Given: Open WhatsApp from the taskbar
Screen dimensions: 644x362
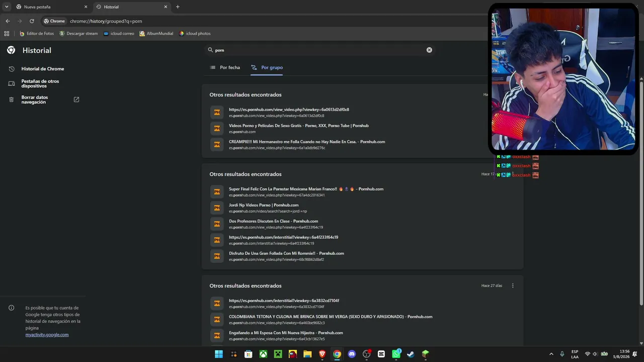Looking at the screenshot, I should point(396,354).
